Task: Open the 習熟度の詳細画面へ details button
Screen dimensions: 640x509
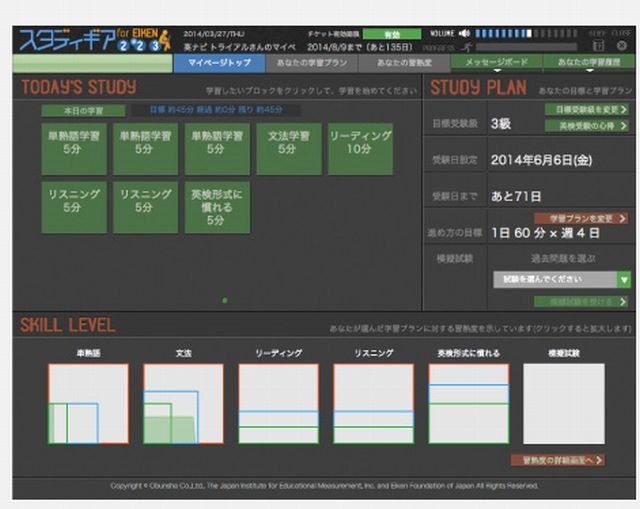Action: (557, 460)
